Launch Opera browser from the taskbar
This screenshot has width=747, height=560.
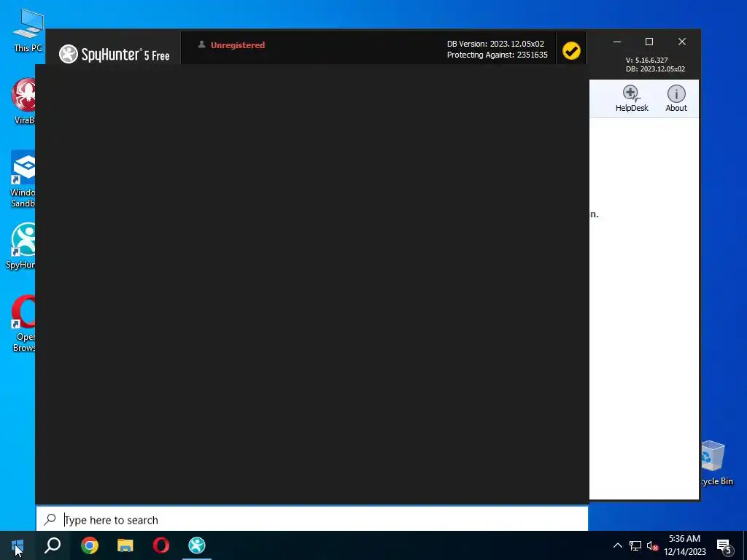[x=161, y=545]
